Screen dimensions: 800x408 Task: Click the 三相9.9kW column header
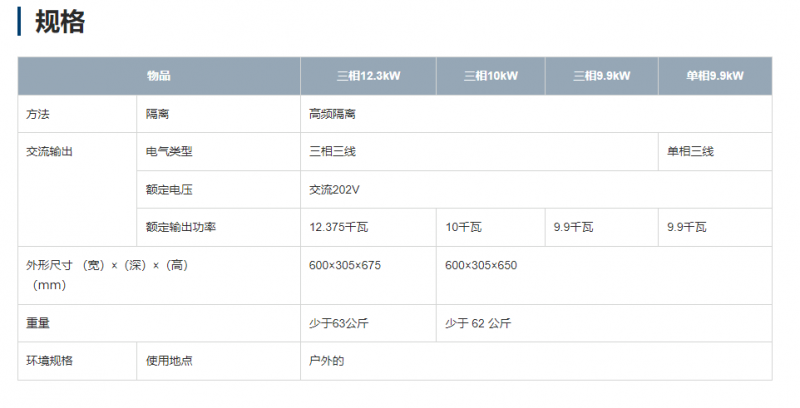click(601, 76)
